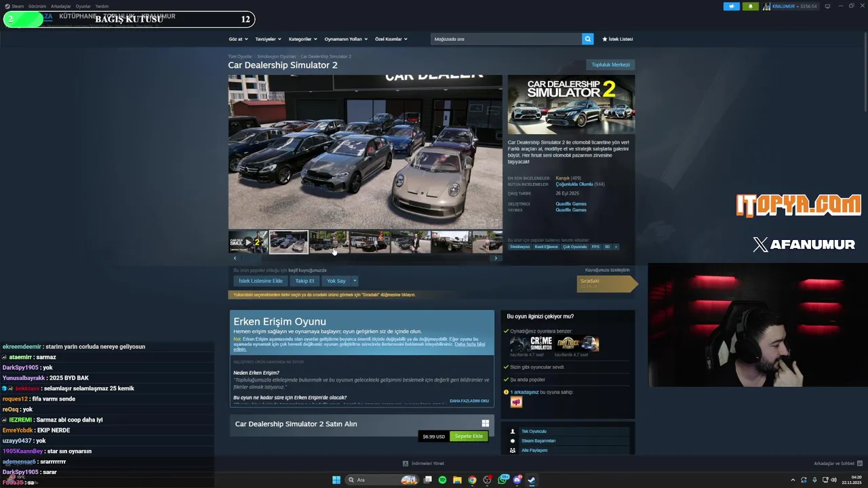Image resolution: width=868 pixels, height=488 pixels.
Task: Open Simülasyon Oyunları breadcrumb link
Action: coord(277,56)
